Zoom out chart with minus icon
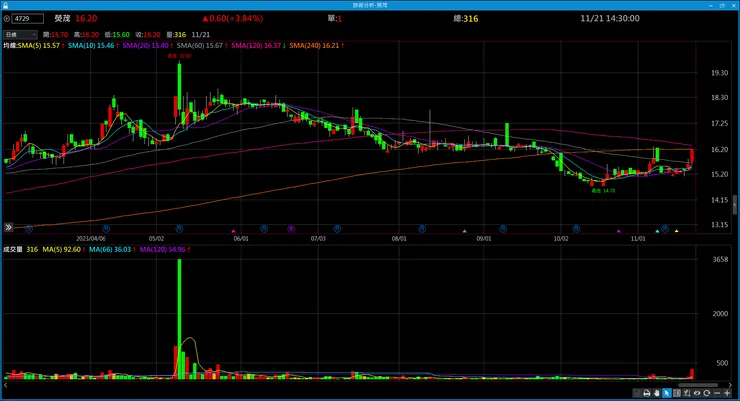Viewport: 740px width, 401px height. tap(717, 393)
